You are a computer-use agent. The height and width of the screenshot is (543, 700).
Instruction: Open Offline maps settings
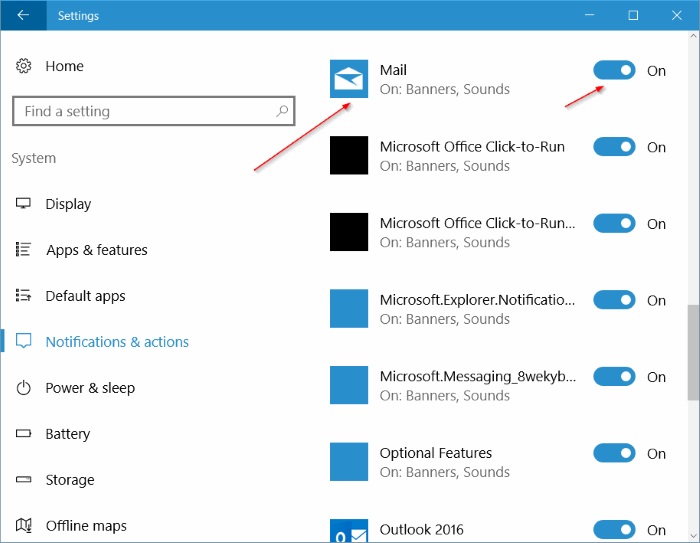pos(86,526)
